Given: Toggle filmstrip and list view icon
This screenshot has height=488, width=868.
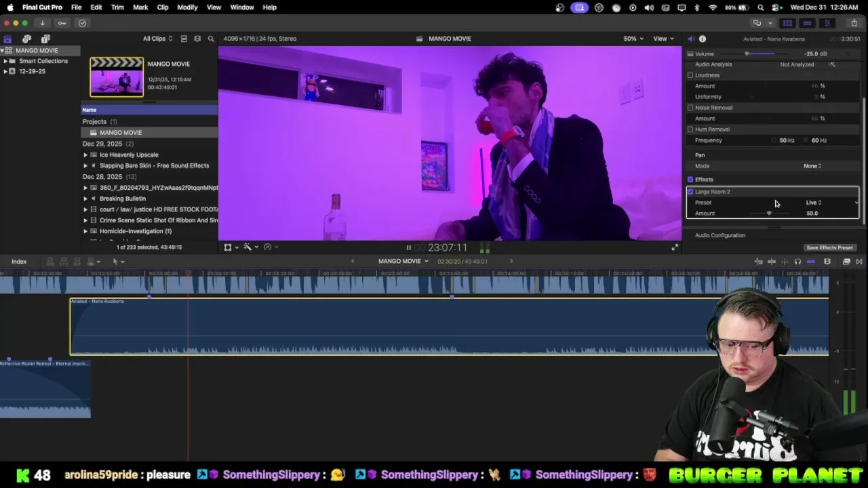Looking at the screenshot, I should [x=184, y=39].
